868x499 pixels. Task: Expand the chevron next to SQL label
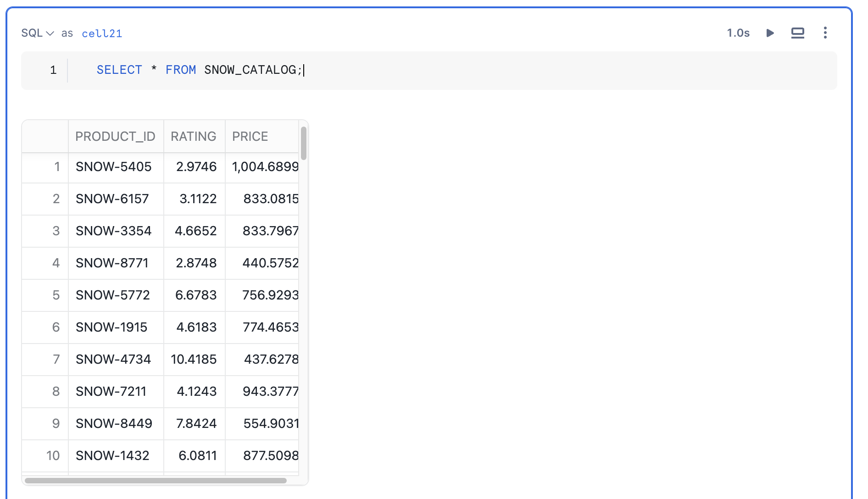pos(50,33)
